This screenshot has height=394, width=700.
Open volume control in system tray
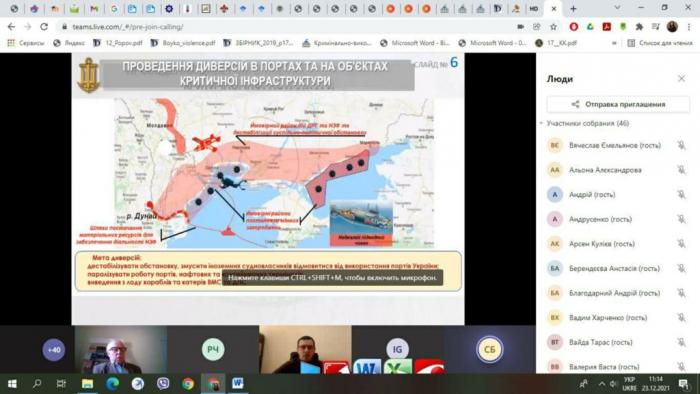click(613, 384)
